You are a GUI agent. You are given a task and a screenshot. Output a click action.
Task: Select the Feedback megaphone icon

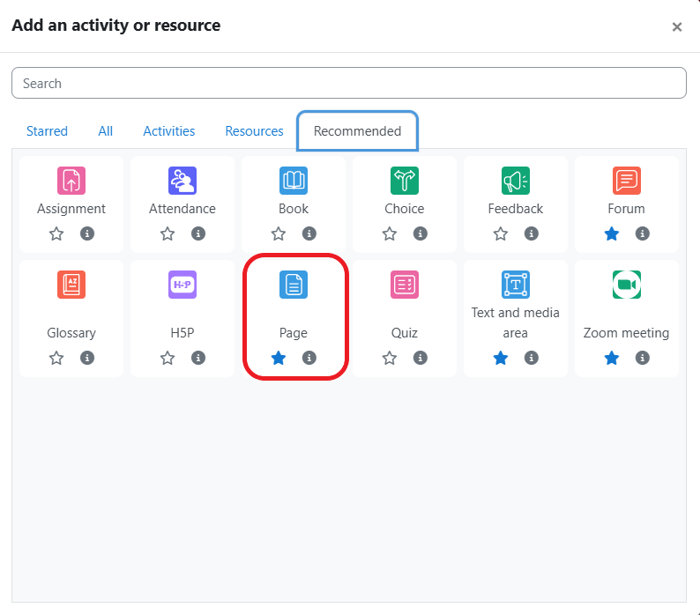tap(516, 181)
